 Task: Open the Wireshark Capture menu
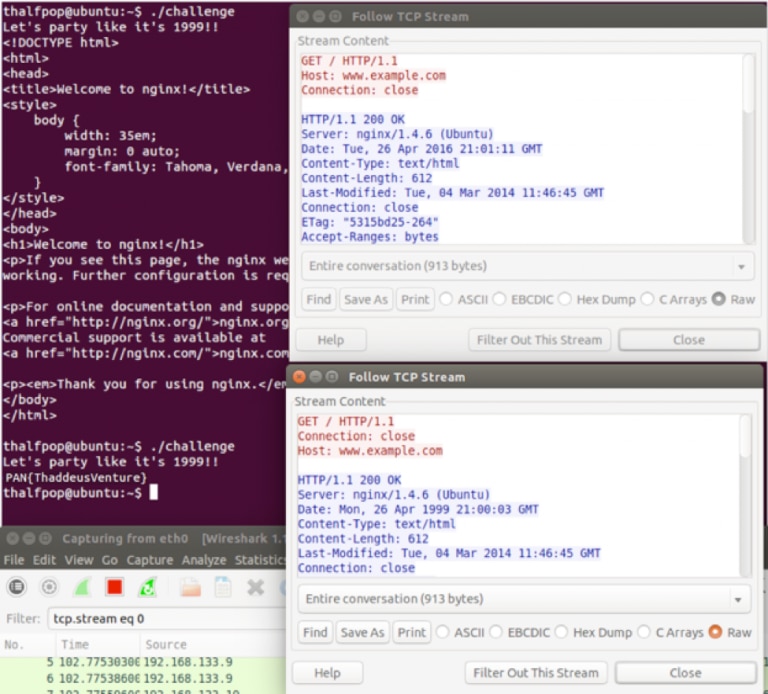(149, 560)
